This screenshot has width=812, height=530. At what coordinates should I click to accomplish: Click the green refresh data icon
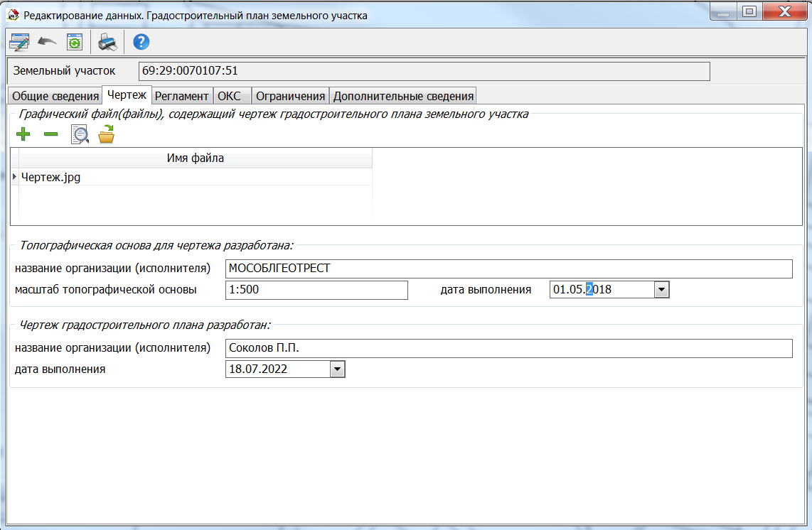click(x=74, y=43)
